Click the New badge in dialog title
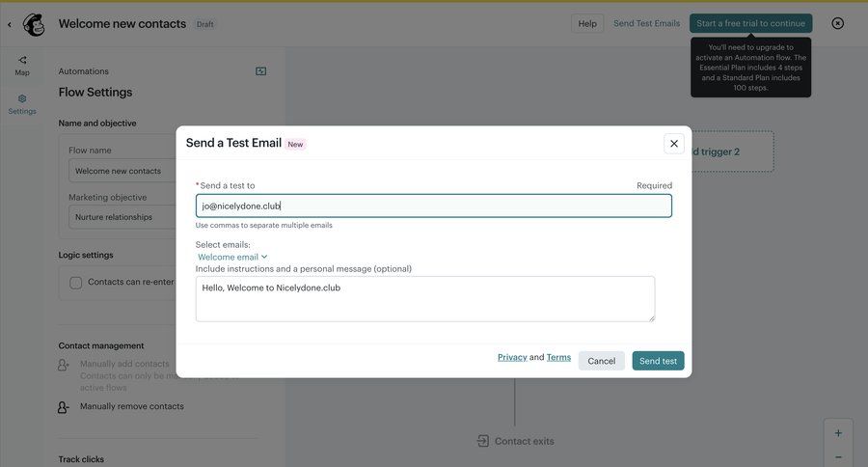 [x=295, y=144]
